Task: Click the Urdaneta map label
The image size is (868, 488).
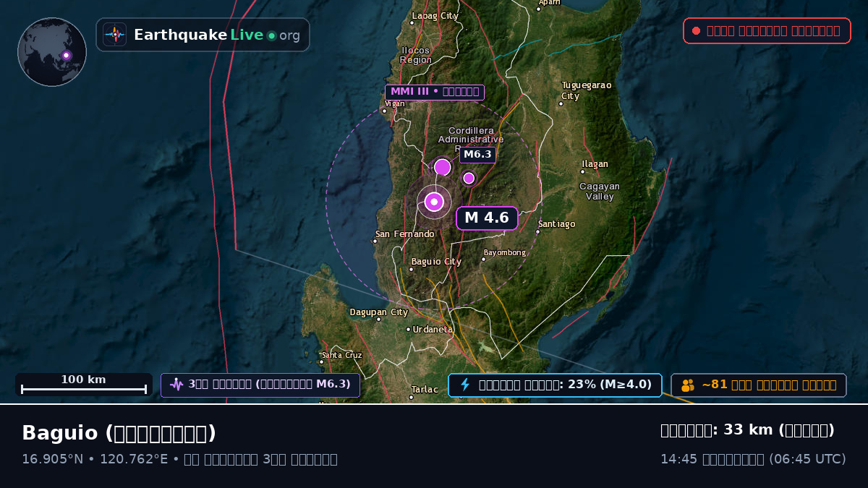Action: [433, 330]
